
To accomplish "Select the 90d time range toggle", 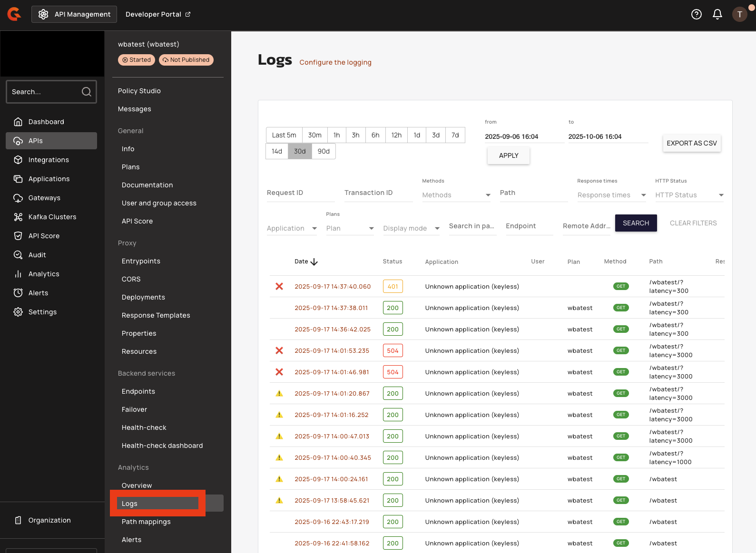I will coord(324,151).
